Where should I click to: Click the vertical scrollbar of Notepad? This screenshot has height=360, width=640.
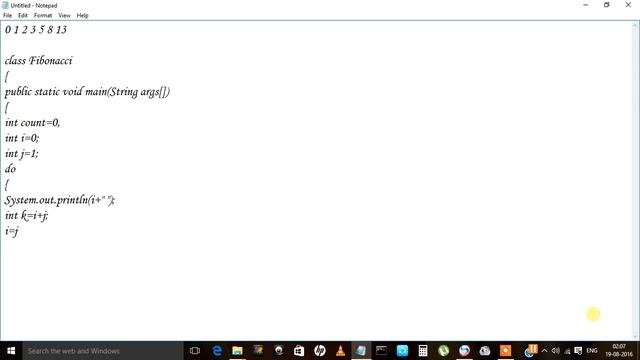tap(636, 180)
